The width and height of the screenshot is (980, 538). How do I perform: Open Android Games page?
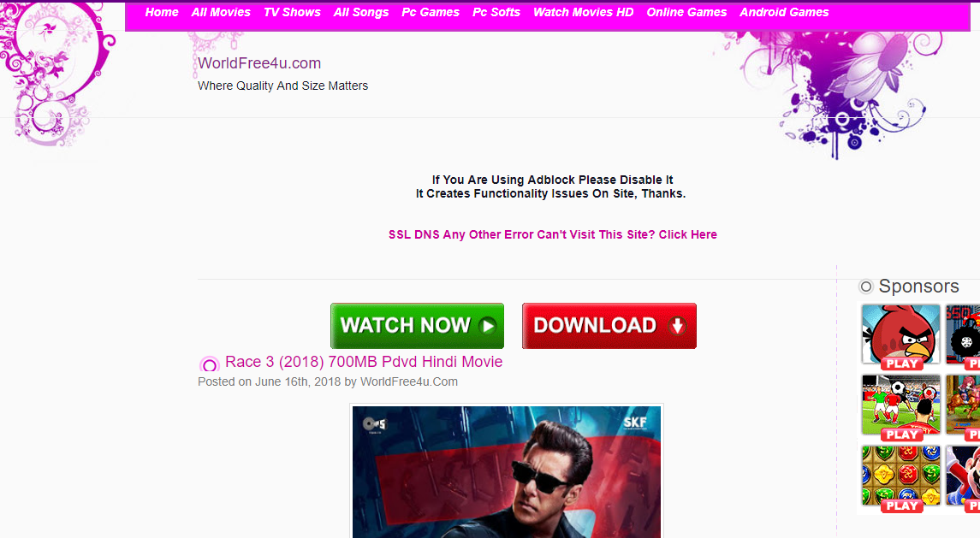784,12
